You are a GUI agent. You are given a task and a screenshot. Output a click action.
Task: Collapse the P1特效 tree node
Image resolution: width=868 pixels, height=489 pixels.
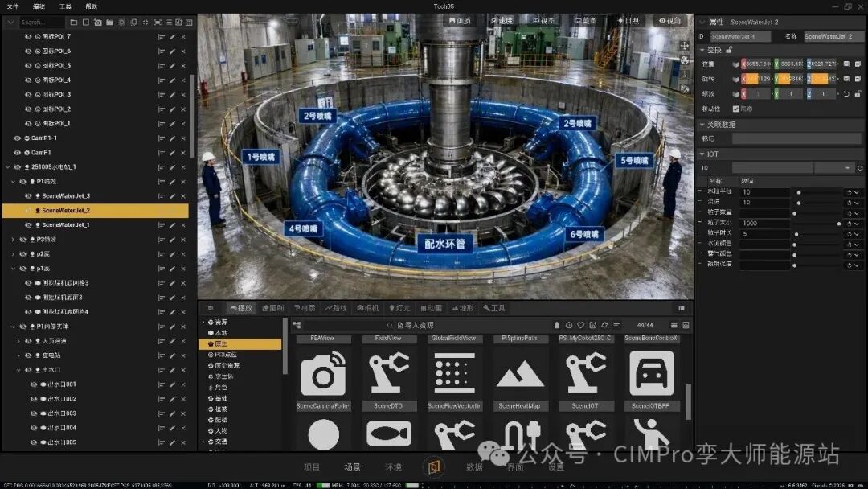(x=14, y=182)
